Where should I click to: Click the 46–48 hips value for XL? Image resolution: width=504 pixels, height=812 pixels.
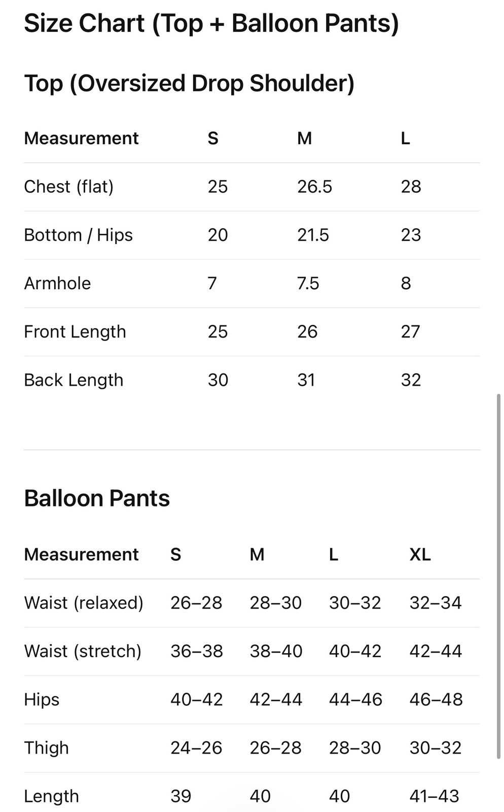point(436,699)
